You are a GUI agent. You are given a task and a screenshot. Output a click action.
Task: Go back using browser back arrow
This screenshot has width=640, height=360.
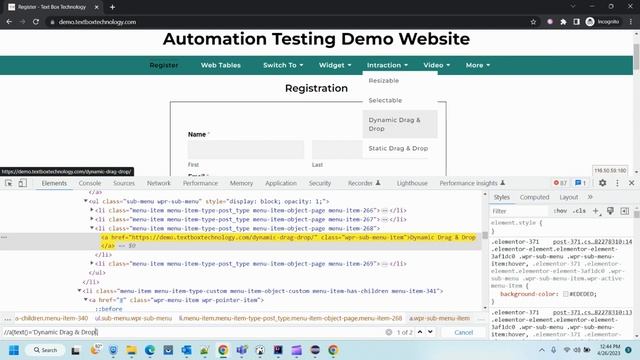point(9,22)
